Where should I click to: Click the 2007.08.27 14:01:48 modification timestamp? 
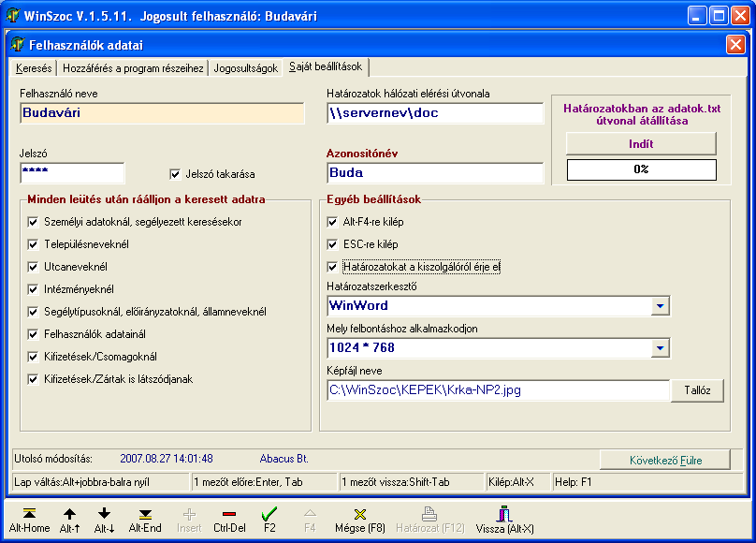point(167,459)
